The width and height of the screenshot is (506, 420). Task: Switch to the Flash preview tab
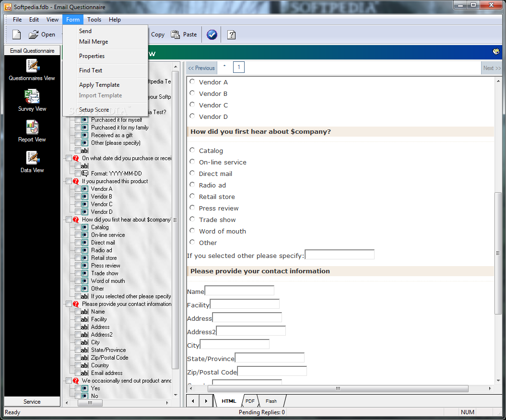271,401
